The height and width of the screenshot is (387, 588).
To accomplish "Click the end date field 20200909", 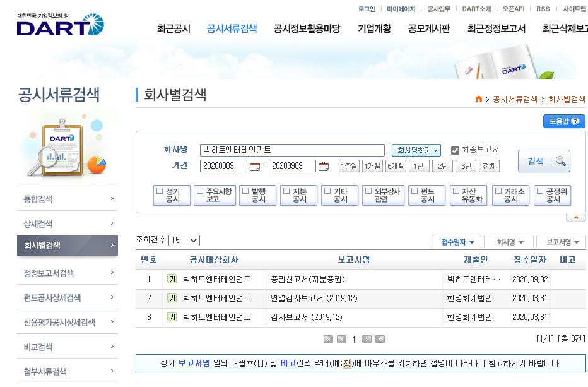I will point(292,166).
